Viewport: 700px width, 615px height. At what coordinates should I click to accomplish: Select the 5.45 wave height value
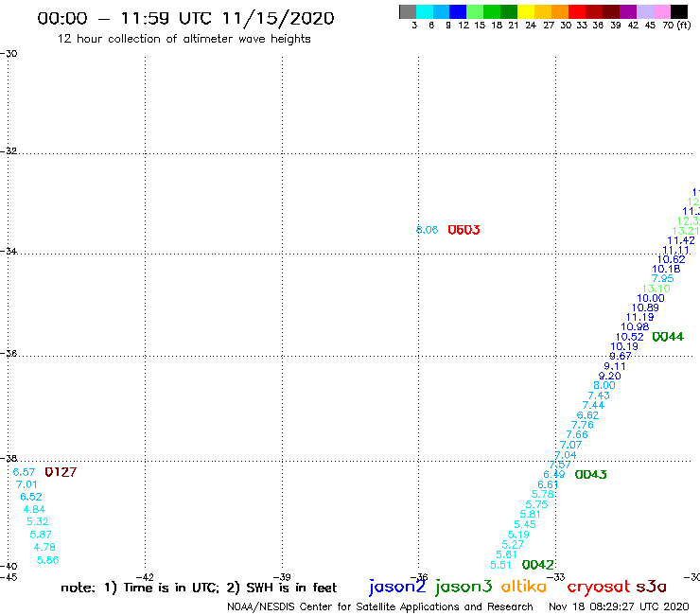[x=525, y=524]
